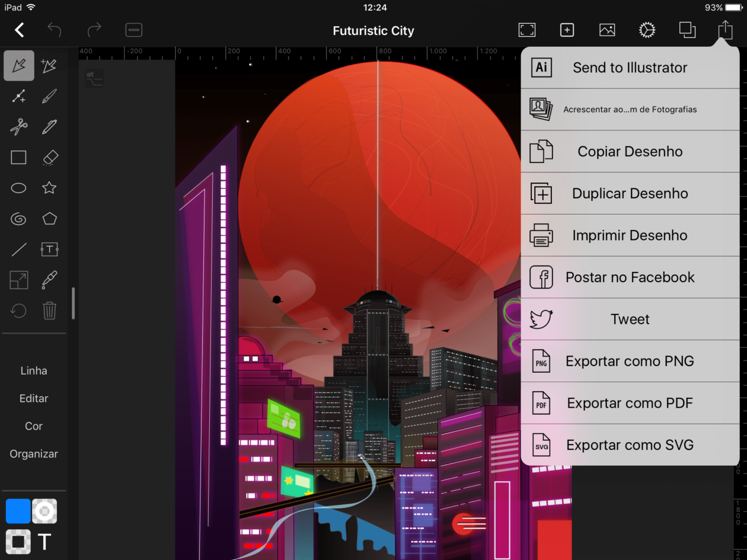Viewport: 747px width, 560px height.
Task: Open the Cor panel in the sidebar
Action: tap(33, 426)
